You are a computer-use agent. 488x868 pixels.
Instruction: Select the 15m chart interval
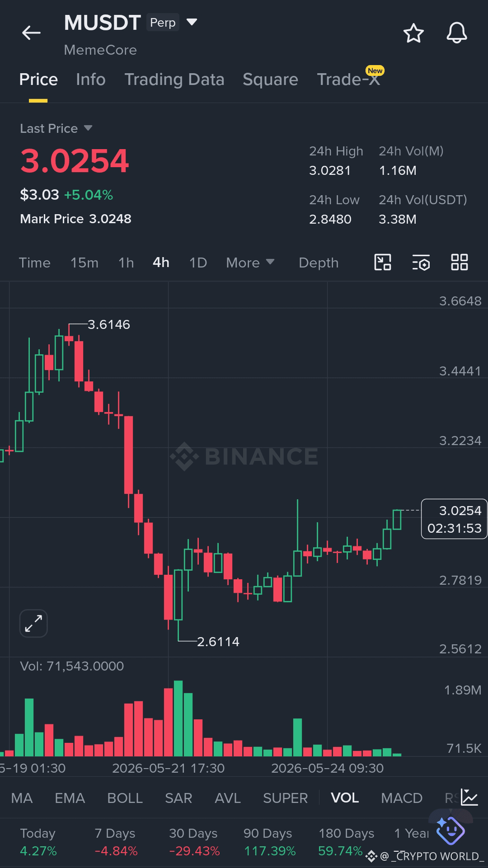tap(84, 263)
